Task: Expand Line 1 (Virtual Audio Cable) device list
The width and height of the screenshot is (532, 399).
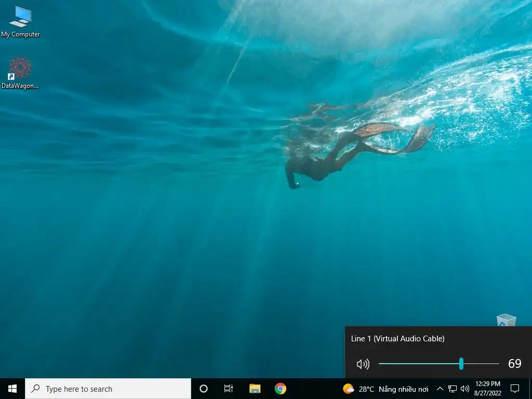Action: point(397,339)
